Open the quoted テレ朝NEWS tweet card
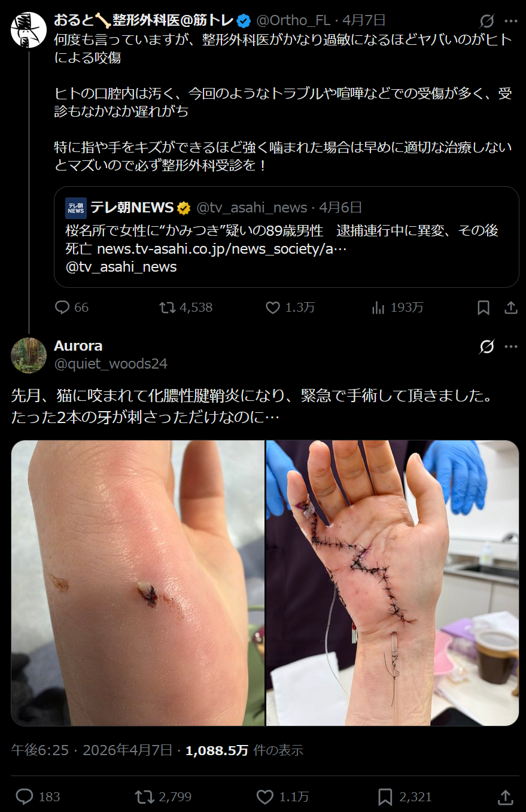The image size is (526, 812). pyautogui.click(x=287, y=237)
